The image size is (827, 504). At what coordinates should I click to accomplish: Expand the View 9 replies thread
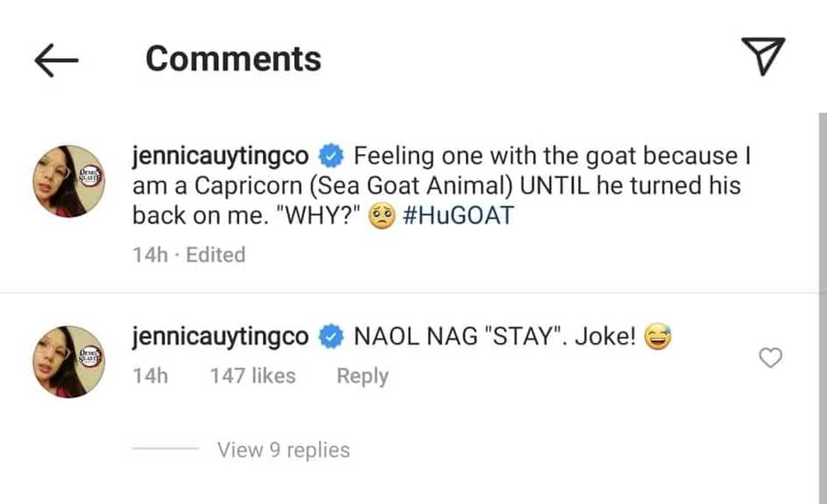283,450
